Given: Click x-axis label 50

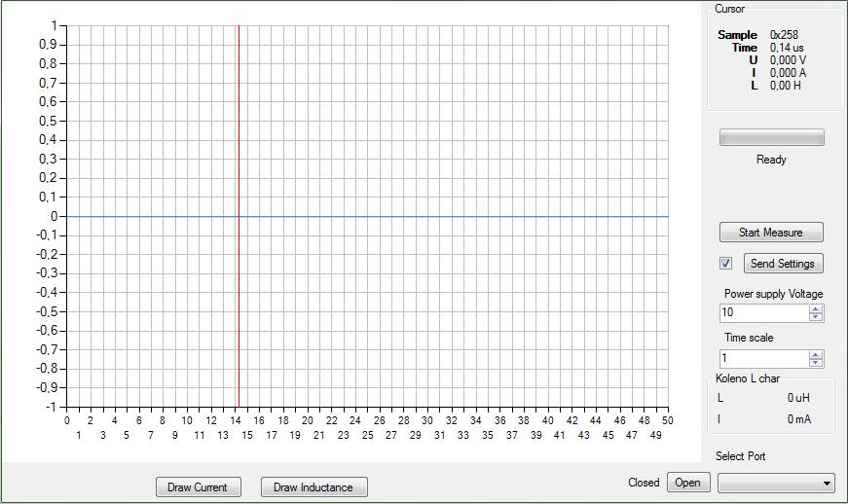Looking at the screenshot, I should click(x=668, y=420).
